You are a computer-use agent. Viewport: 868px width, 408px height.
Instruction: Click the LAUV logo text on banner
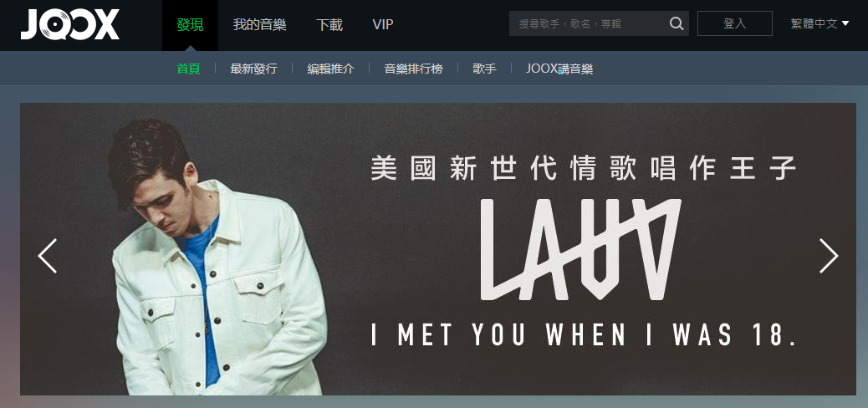click(580, 250)
